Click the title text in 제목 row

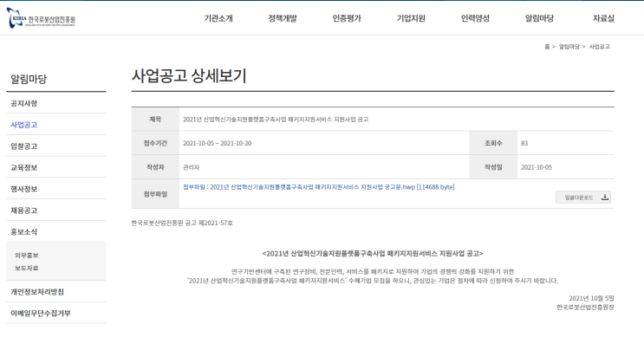[276, 120]
